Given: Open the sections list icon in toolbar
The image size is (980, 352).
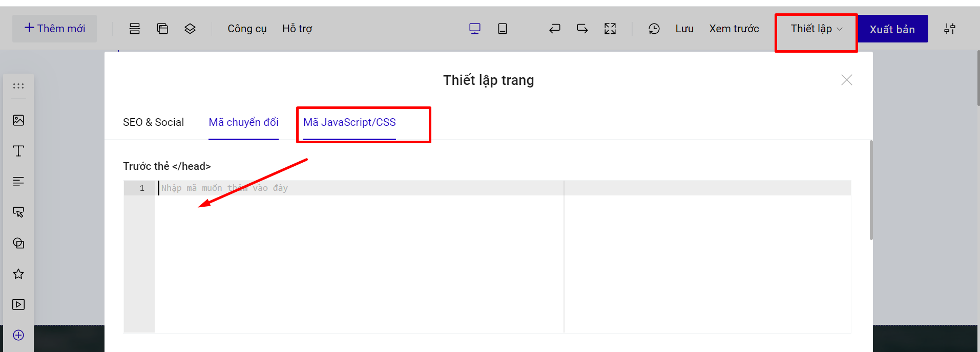Looking at the screenshot, I should 135,29.
